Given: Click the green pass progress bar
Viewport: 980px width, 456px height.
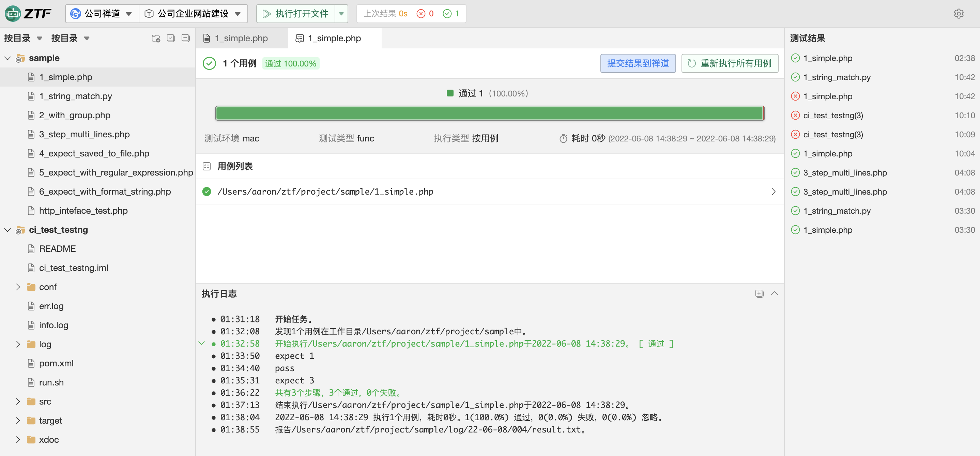Looking at the screenshot, I should click(489, 113).
